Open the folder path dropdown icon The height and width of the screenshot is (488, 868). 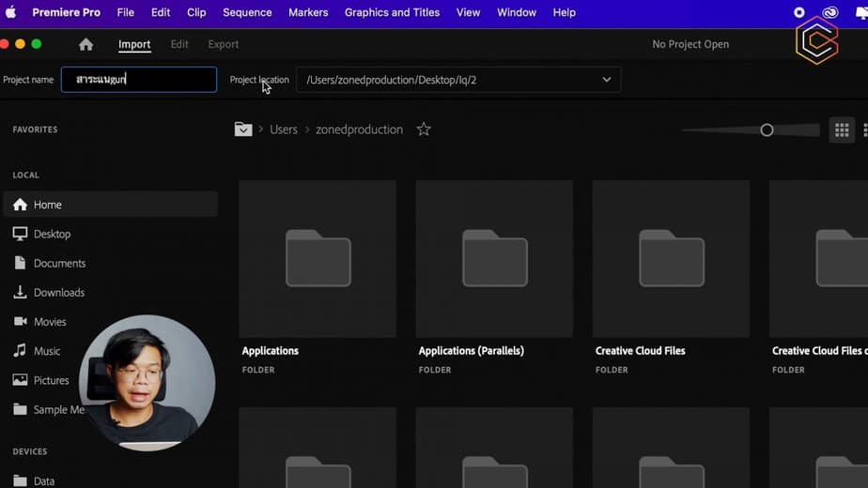tap(243, 129)
